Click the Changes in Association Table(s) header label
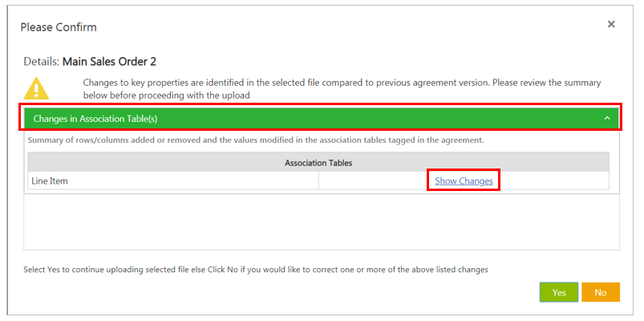The height and width of the screenshot is (321, 644). click(x=95, y=119)
